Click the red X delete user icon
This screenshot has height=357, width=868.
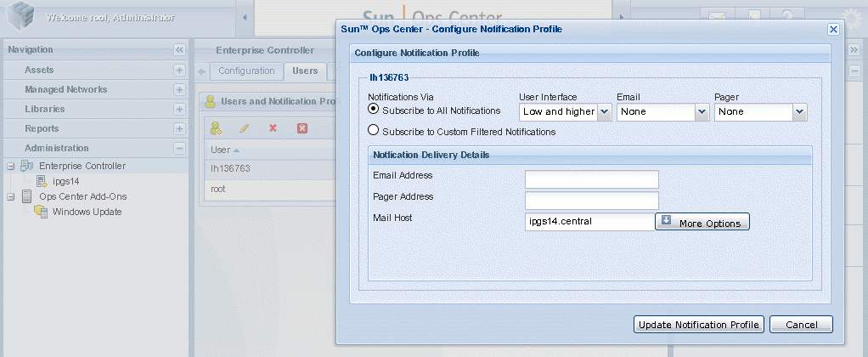[273, 128]
